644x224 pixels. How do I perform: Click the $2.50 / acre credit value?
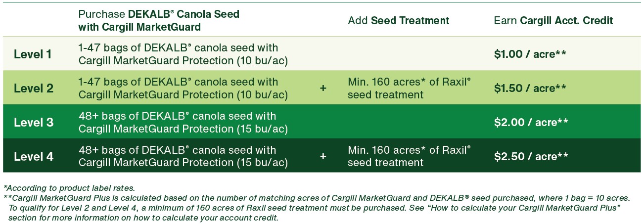pyautogui.click(x=531, y=157)
